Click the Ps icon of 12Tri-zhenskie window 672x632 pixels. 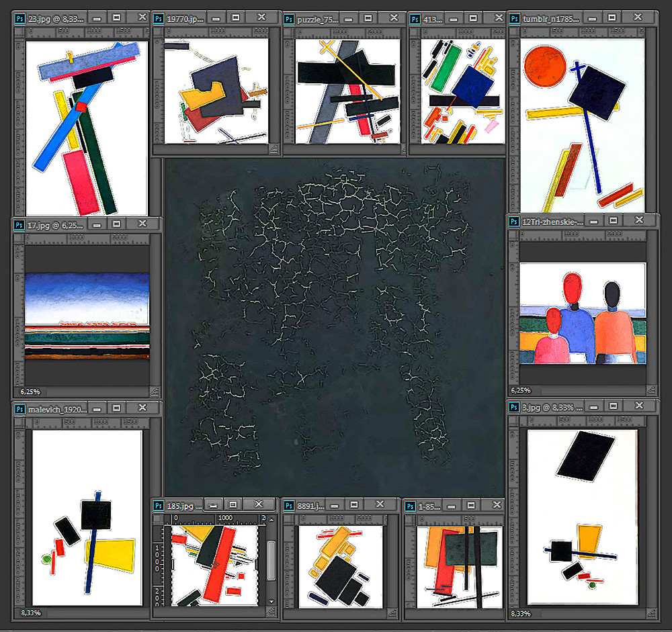tap(513, 222)
